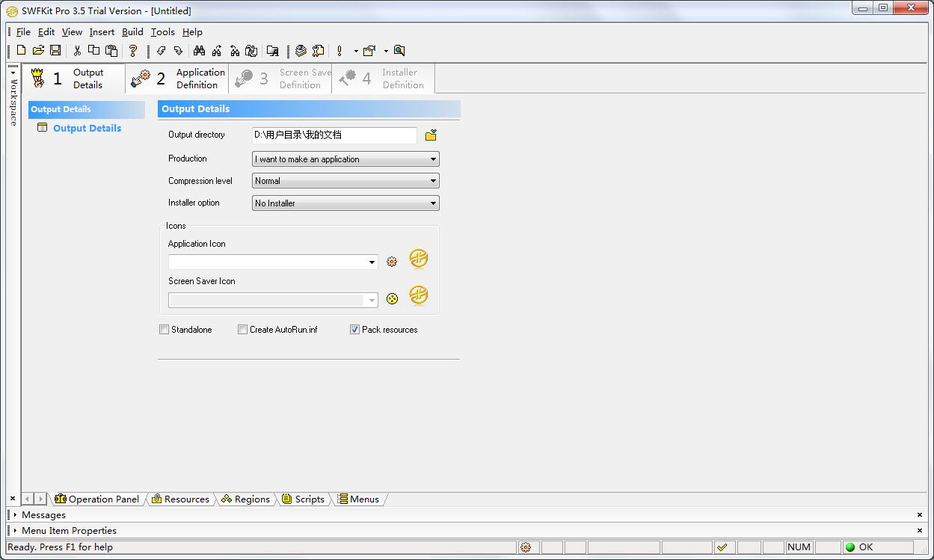Screen dimensions: 934x560
Task: Expand the Messages panel
Action: coord(15,515)
